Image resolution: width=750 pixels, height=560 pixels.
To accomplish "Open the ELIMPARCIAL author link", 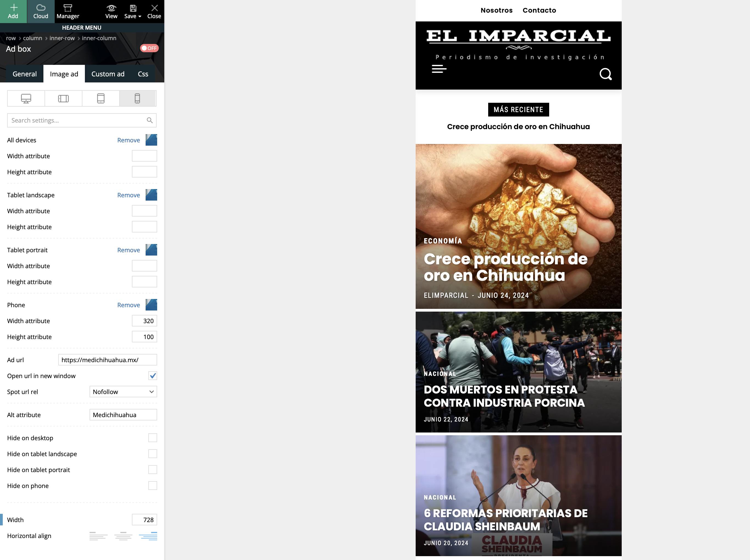I will (x=446, y=295).
